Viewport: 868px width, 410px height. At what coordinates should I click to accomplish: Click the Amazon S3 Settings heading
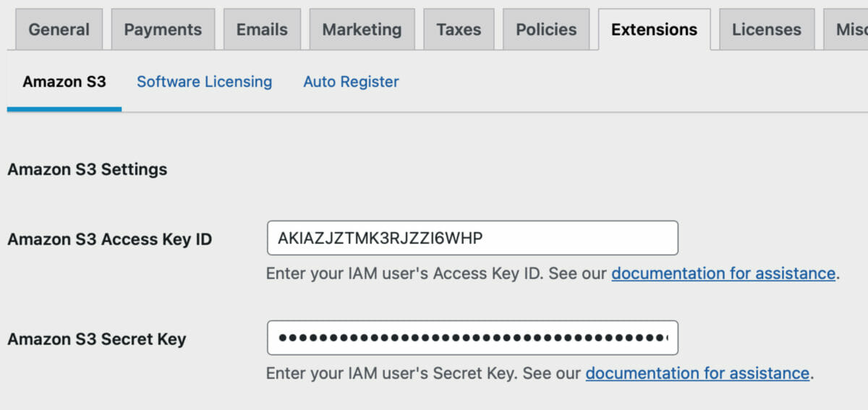(x=88, y=169)
